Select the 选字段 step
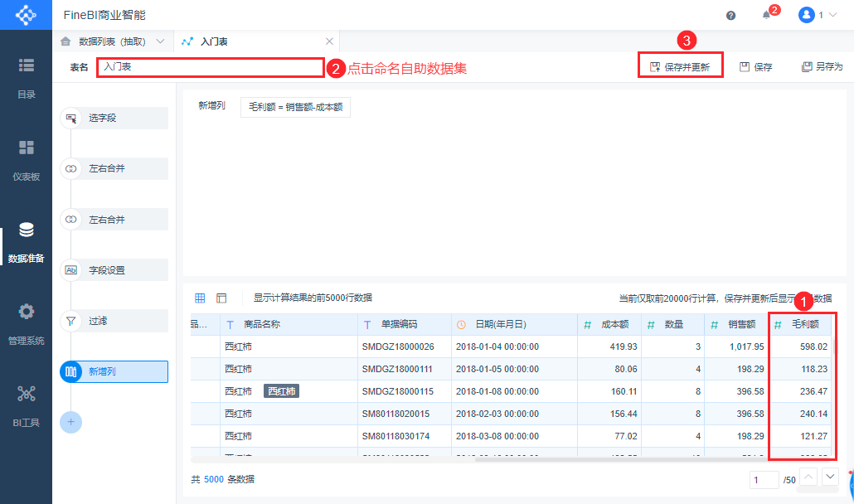The image size is (854, 504). coord(114,118)
